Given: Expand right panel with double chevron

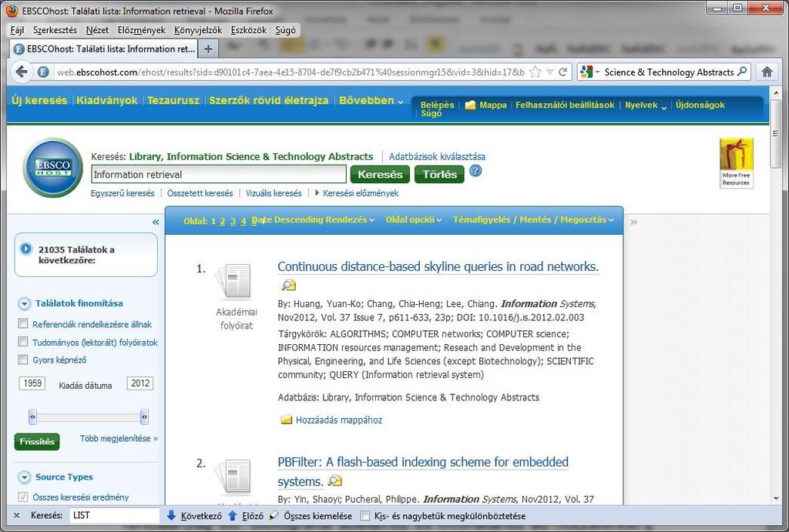Looking at the screenshot, I should pos(634,222).
